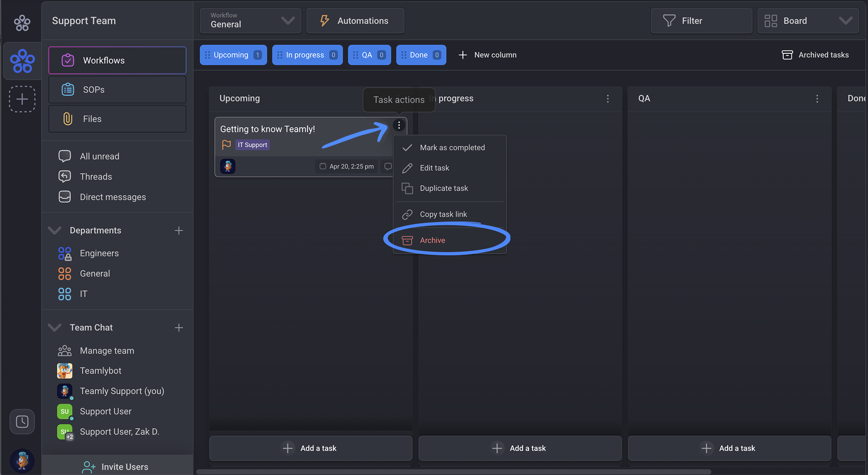
Task: Open user profile avatar at bottom left
Action: (22, 460)
